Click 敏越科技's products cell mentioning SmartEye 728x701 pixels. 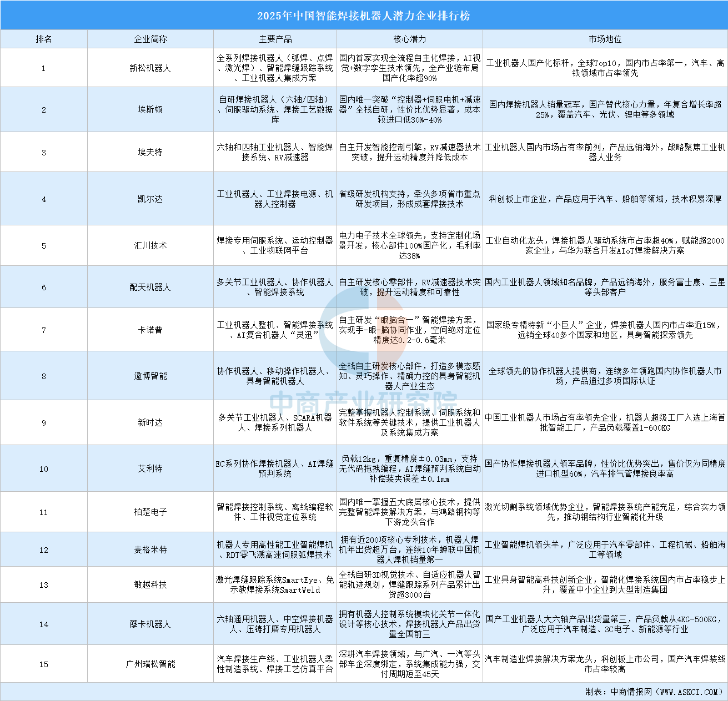(275, 584)
